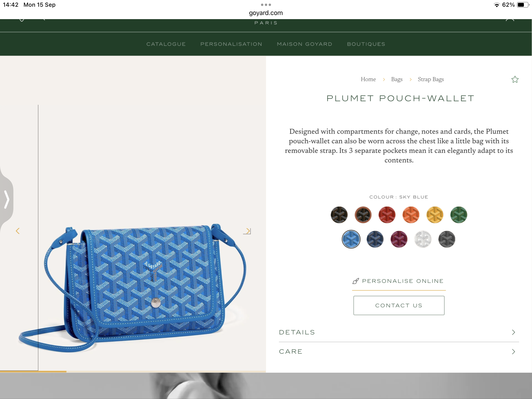Select the navy blue colour swatch
The height and width of the screenshot is (399, 532).
pos(375,239)
